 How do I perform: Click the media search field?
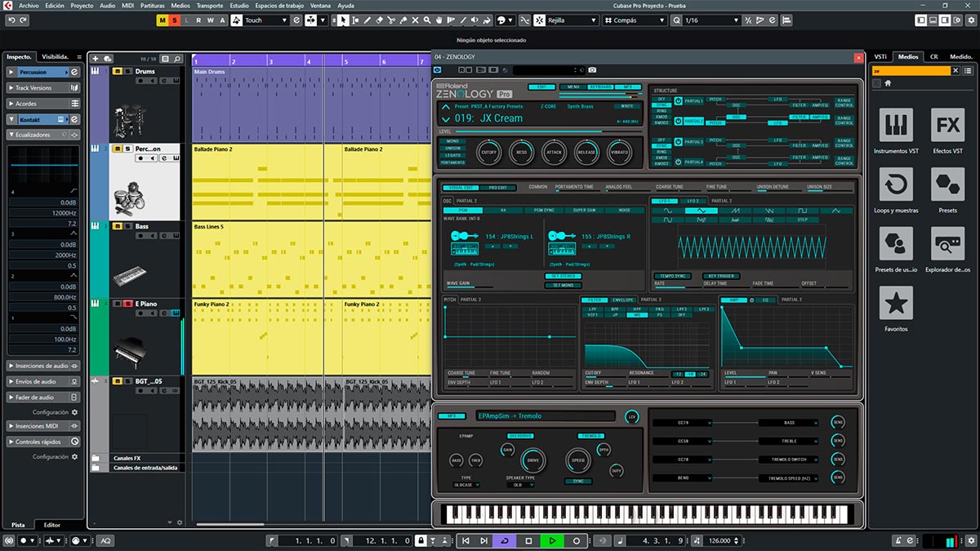point(911,71)
